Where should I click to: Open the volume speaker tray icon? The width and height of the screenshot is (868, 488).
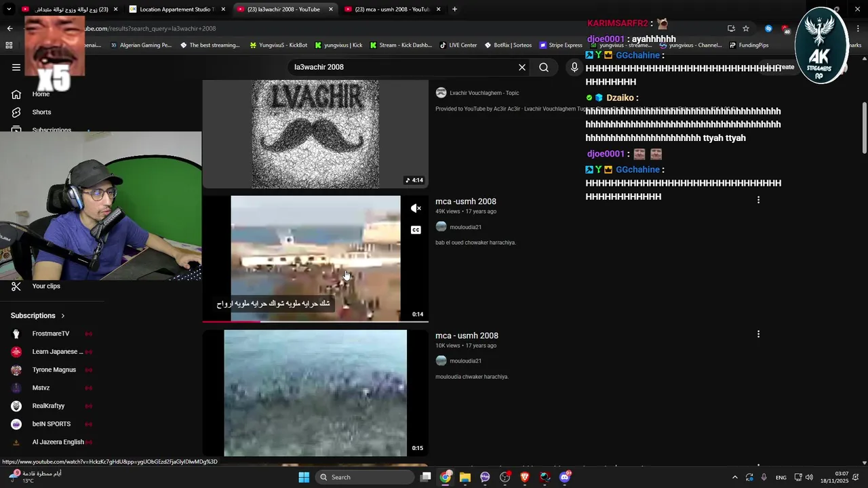tap(809, 477)
